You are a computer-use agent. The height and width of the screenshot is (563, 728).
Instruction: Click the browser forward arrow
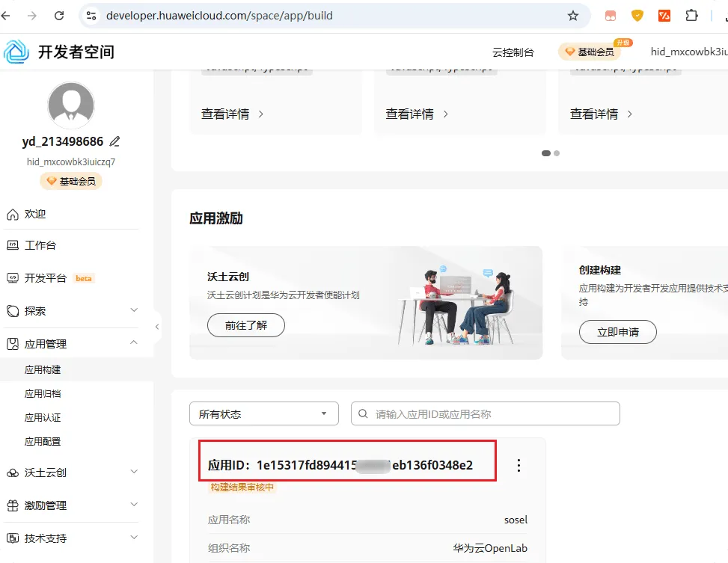tap(32, 16)
